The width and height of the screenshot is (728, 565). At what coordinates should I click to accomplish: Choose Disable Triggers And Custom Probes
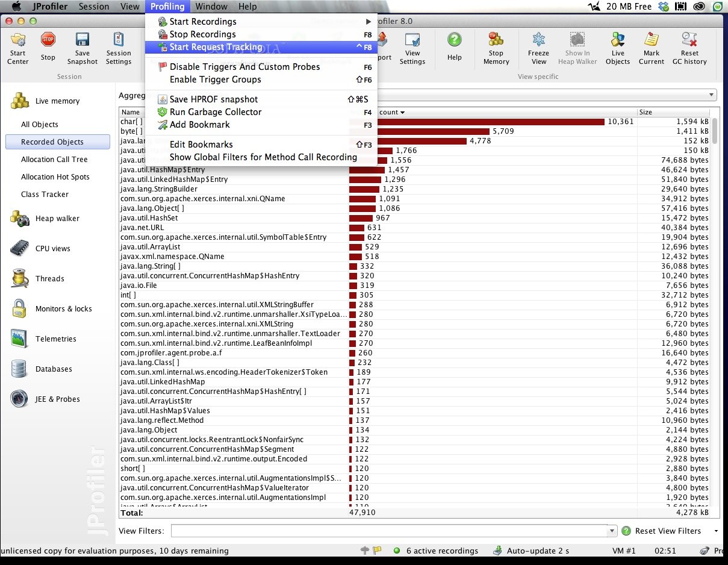click(x=261, y=67)
